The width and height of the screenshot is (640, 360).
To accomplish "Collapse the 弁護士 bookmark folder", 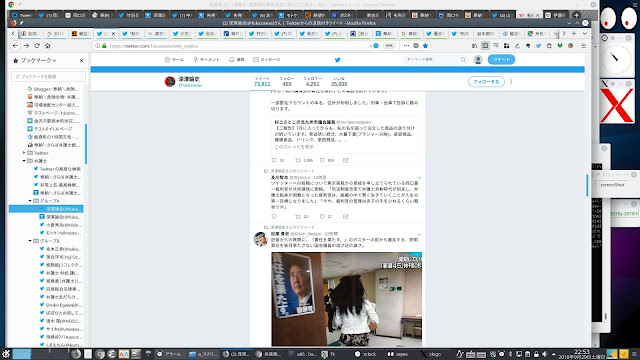I will pos(24,161).
